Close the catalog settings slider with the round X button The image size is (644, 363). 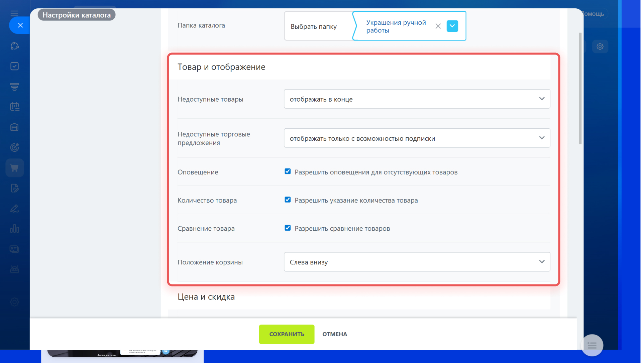click(x=20, y=25)
